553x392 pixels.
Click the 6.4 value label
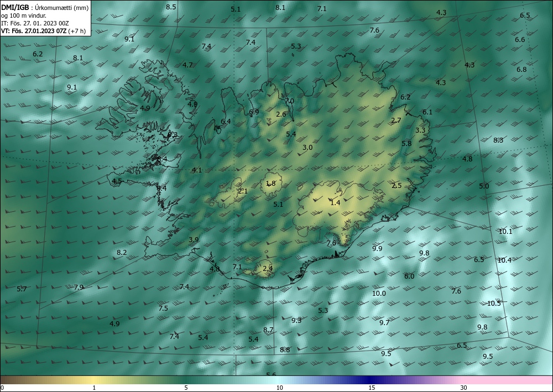click(226, 121)
